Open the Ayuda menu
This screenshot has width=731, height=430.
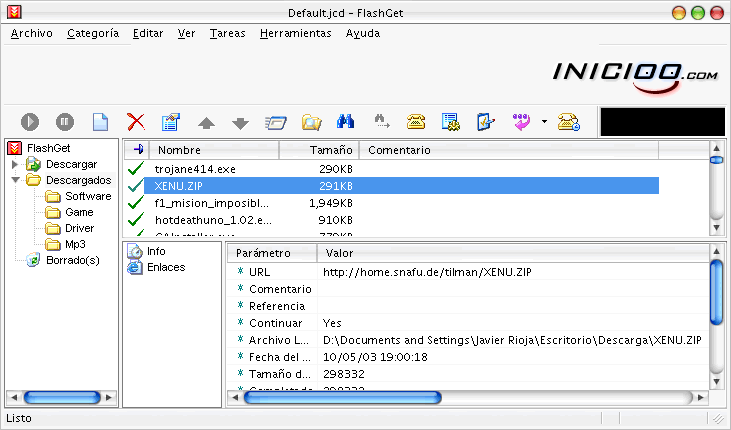pos(363,34)
